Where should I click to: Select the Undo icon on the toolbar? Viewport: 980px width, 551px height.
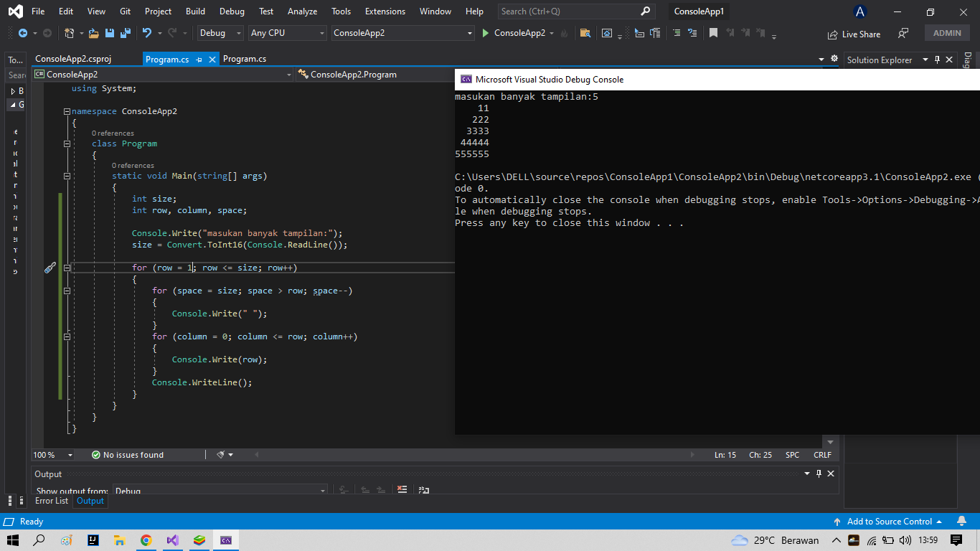148,33
